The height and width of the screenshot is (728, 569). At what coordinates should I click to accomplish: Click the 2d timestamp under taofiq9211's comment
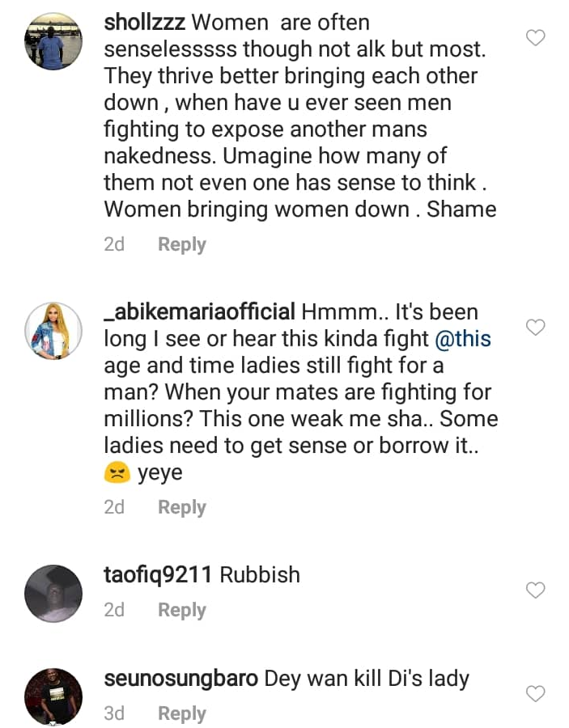coord(115,610)
